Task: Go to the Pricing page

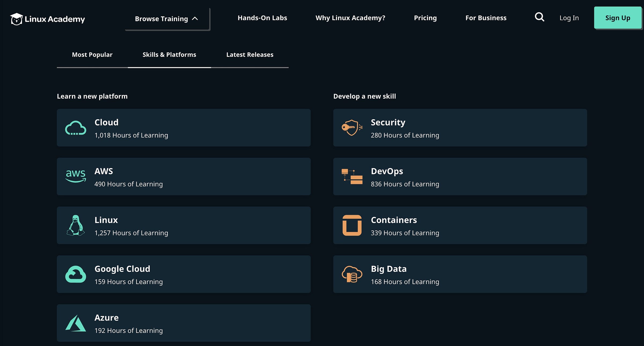Action: pyautogui.click(x=425, y=18)
